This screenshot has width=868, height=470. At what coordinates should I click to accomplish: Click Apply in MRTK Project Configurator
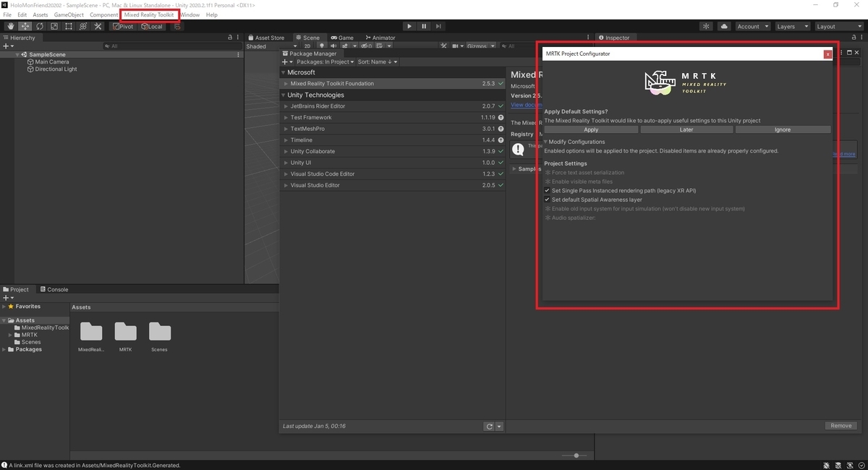pyautogui.click(x=591, y=129)
